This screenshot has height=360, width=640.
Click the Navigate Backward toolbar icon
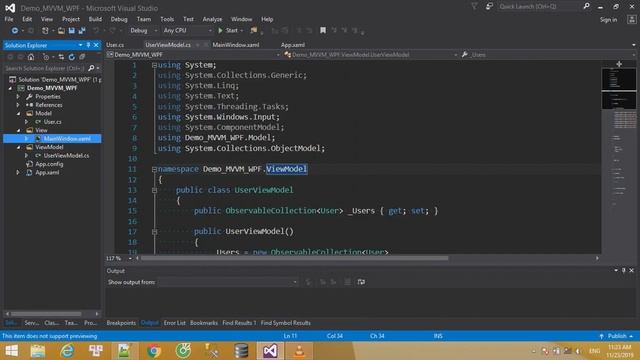14,31
